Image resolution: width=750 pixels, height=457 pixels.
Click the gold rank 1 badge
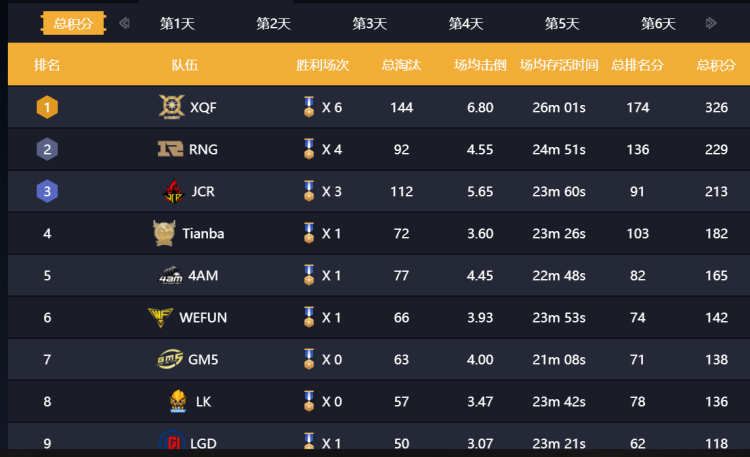pyautogui.click(x=47, y=107)
